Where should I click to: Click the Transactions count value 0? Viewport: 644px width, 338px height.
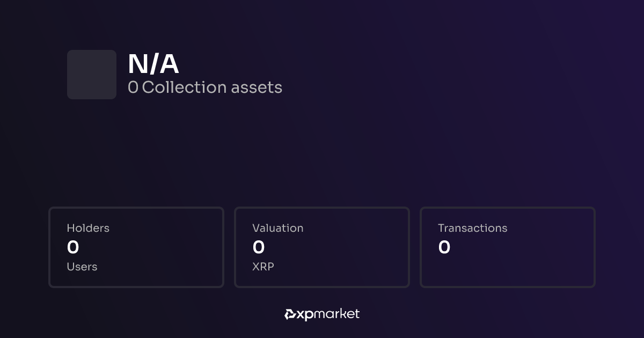(x=444, y=247)
